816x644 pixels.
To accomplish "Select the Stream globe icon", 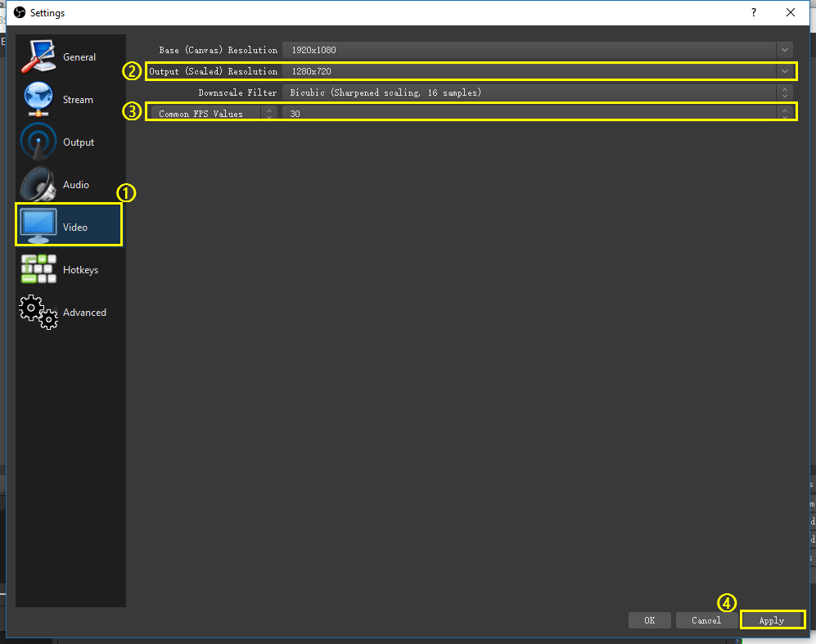I will pos(38,98).
